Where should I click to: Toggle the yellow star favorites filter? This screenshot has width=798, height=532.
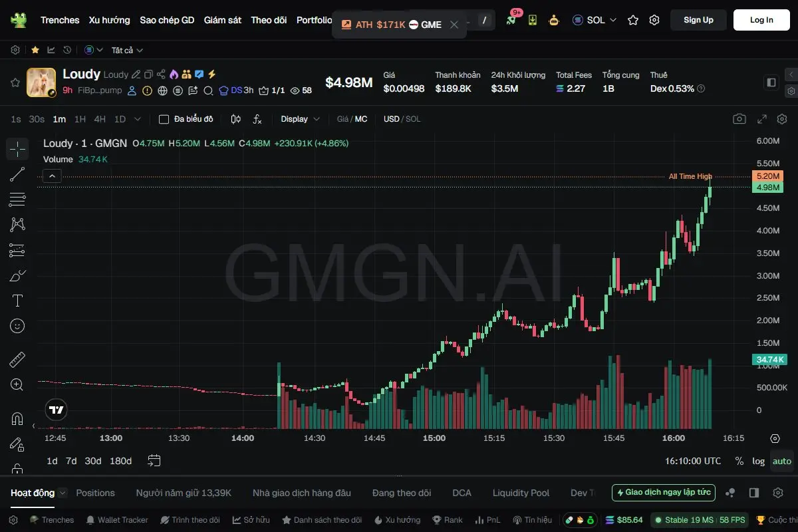pos(35,50)
